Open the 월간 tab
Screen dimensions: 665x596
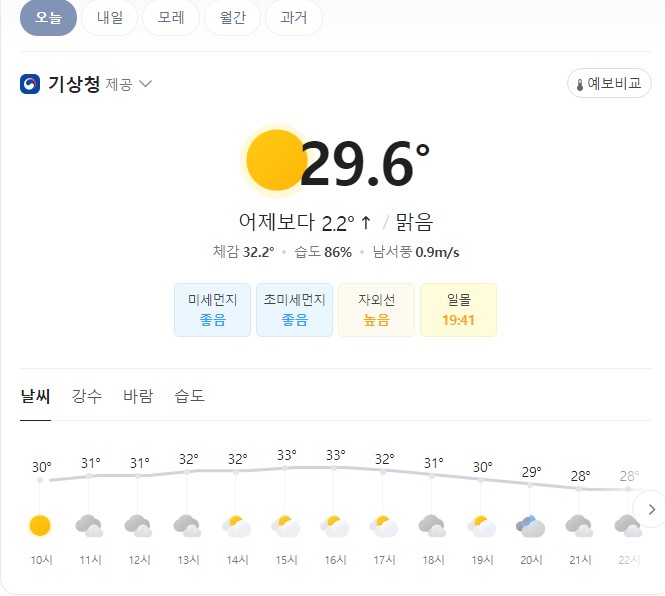(232, 18)
